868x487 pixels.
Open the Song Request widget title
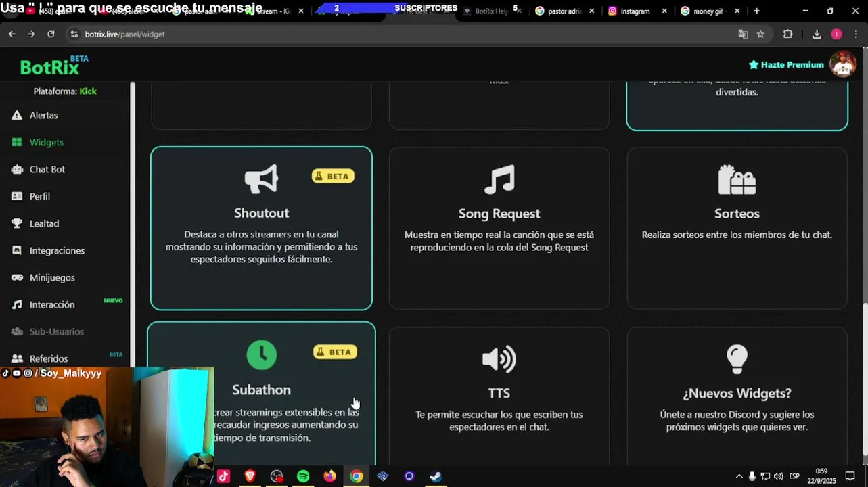(x=499, y=214)
